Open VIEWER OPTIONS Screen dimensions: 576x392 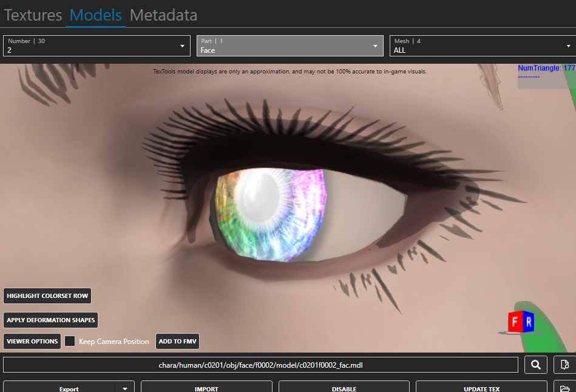point(32,341)
